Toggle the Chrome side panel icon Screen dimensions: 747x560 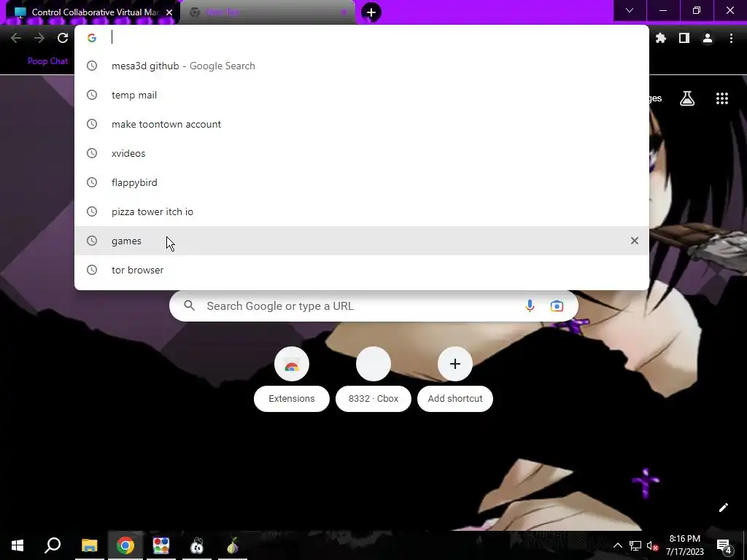click(684, 38)
